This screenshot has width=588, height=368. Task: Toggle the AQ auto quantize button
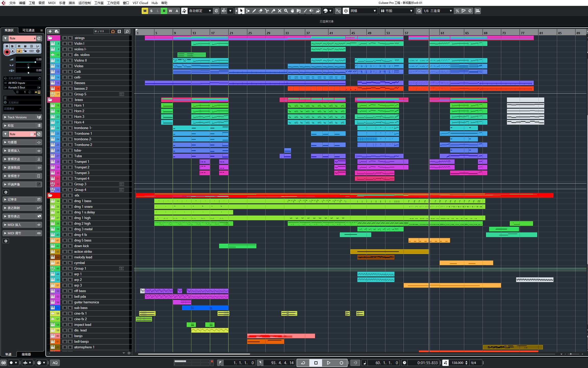click(x=55, y=363)
